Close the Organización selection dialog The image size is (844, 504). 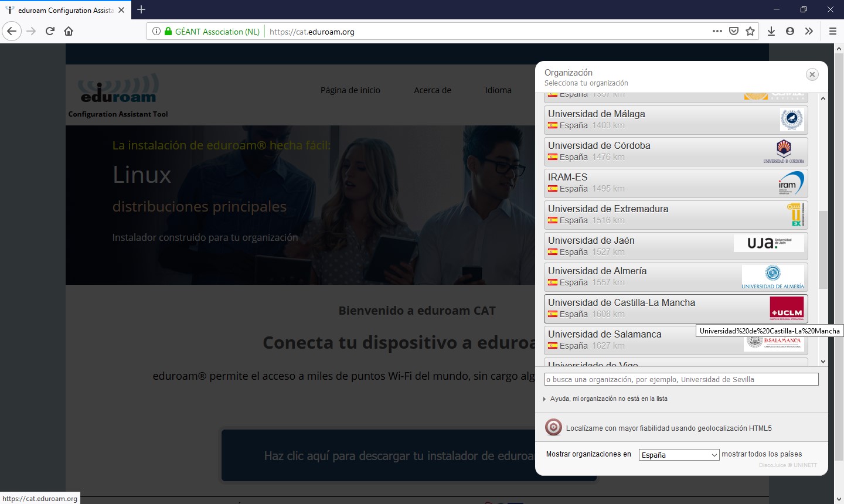[x=812, y=74]
